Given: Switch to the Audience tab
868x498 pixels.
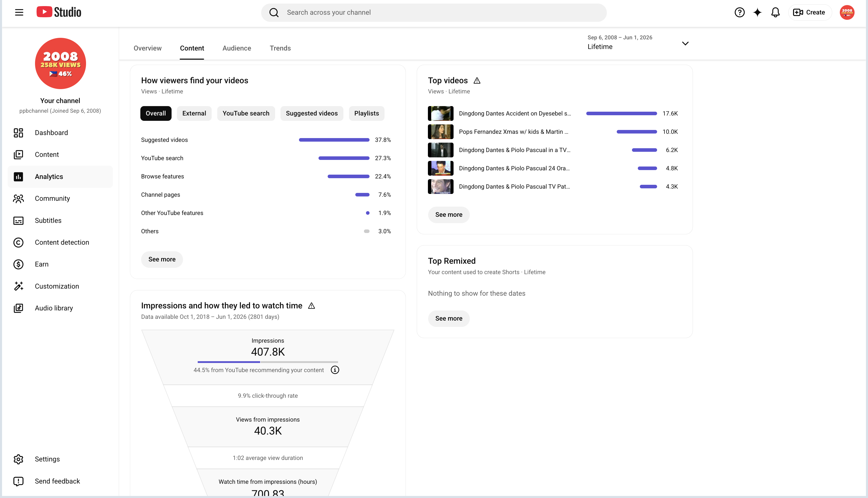Looking at the screenshot, I should click(x=237, y=48).
